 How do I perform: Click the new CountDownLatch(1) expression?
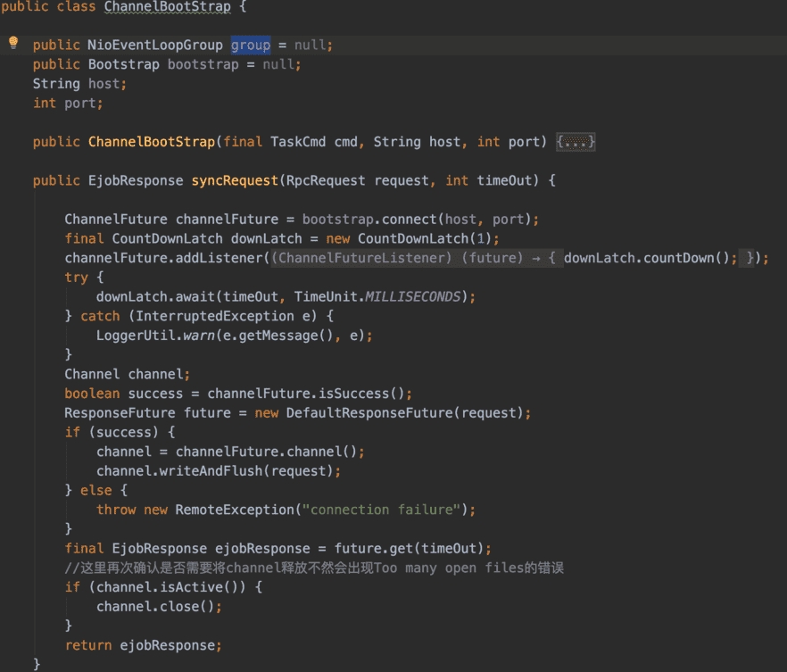point(412,238)
